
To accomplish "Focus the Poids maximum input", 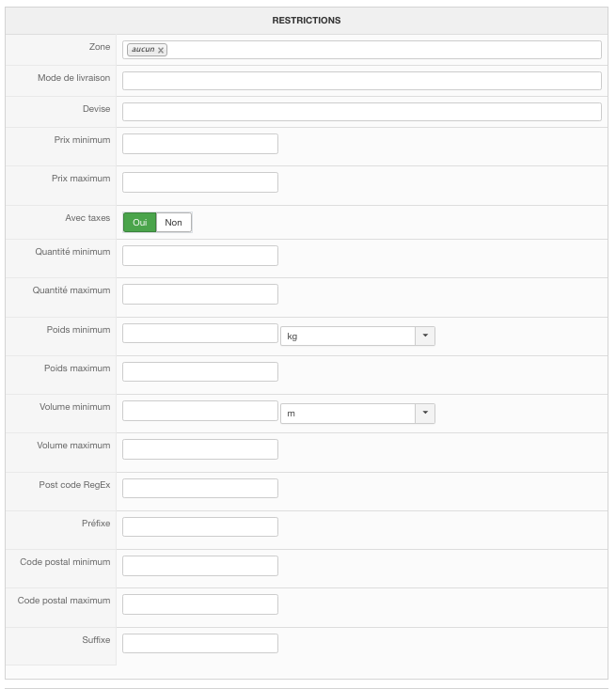I will coord(200,372).
